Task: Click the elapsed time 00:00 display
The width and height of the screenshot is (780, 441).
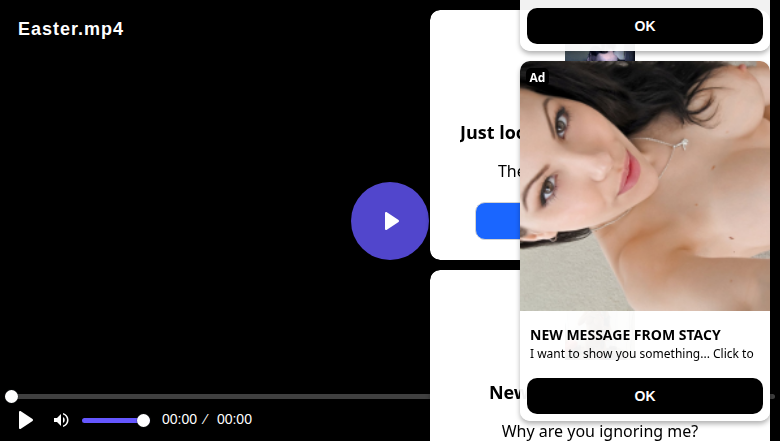Action: (x=180, y=419)
